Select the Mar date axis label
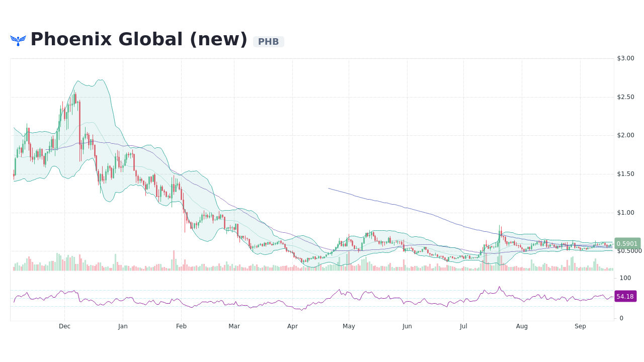The height and width of the screenshot is (362, 644). pyautogui.click(x=234, y=326)
